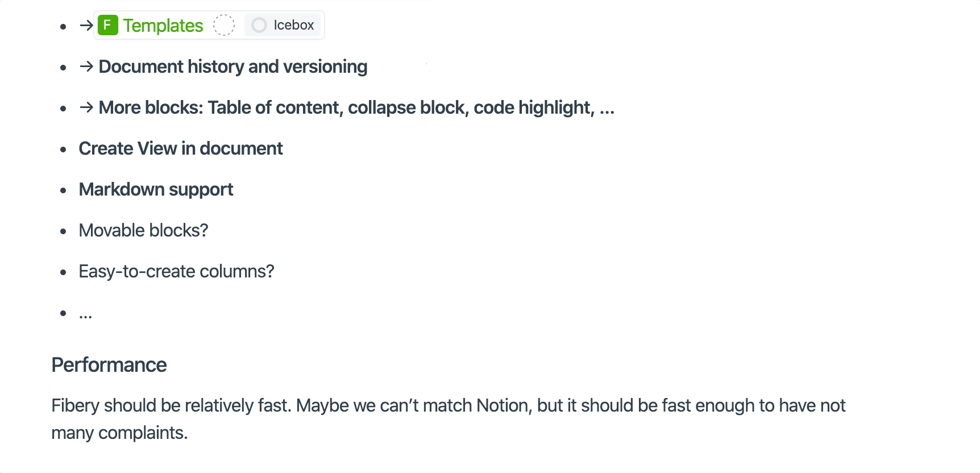
Task: Select the Create View in document line
Action: 180,148
